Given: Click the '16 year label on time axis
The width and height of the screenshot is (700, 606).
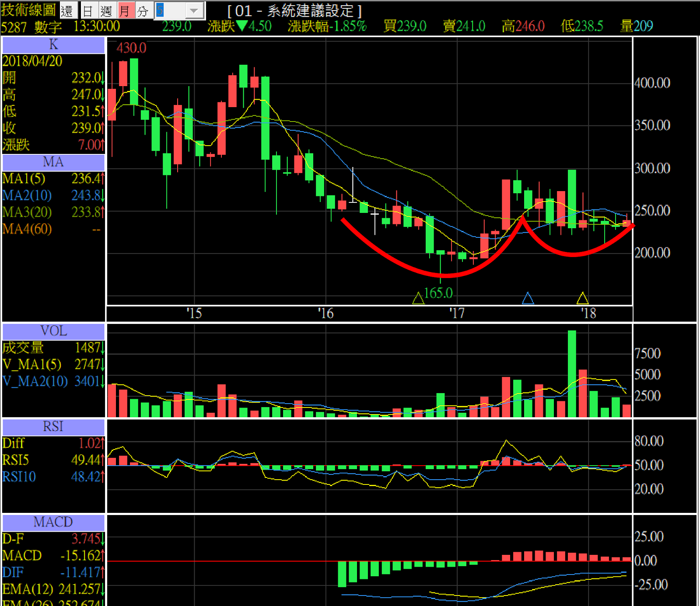Looking at the screenshot, I should (325, 313).
